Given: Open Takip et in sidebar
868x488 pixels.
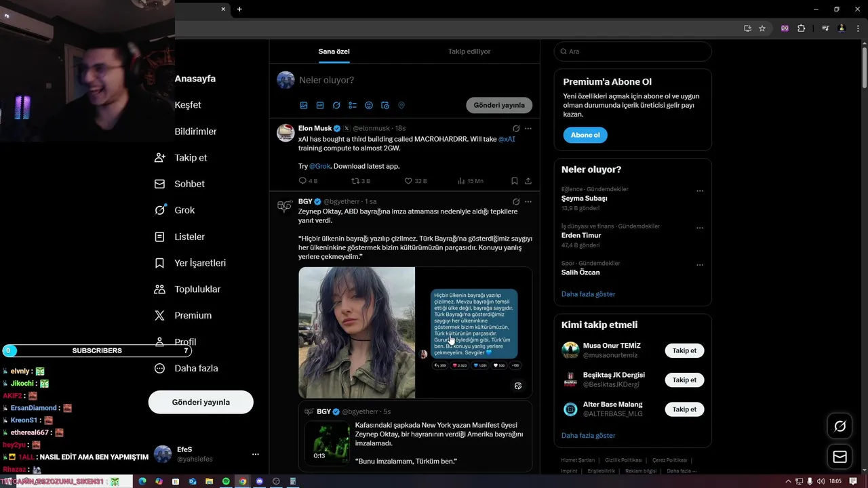Looking at the screenshot, I should coord(180,157).
